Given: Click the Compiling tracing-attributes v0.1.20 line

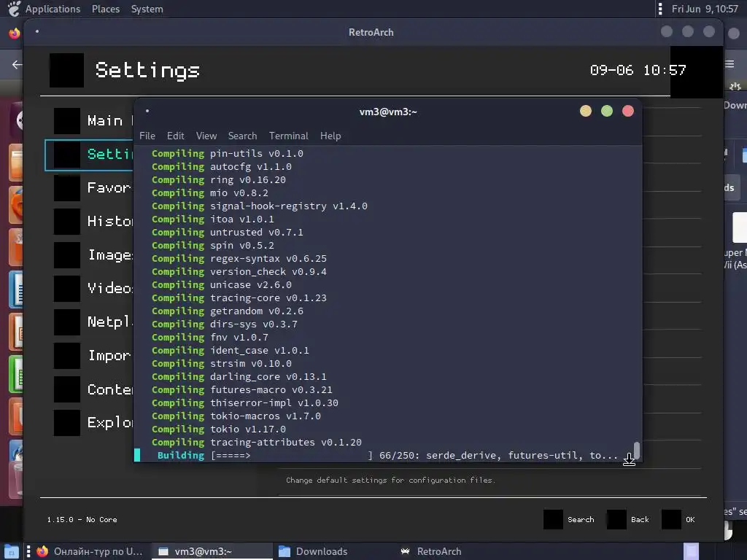Looking at the screenshot, I should [x=257, y=443].
